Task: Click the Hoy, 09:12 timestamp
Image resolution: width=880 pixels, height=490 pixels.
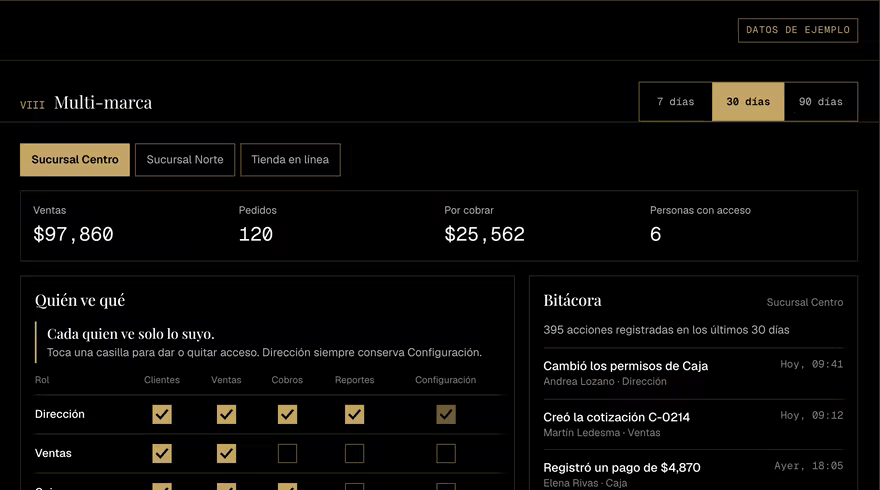Action: pos(812,415)
